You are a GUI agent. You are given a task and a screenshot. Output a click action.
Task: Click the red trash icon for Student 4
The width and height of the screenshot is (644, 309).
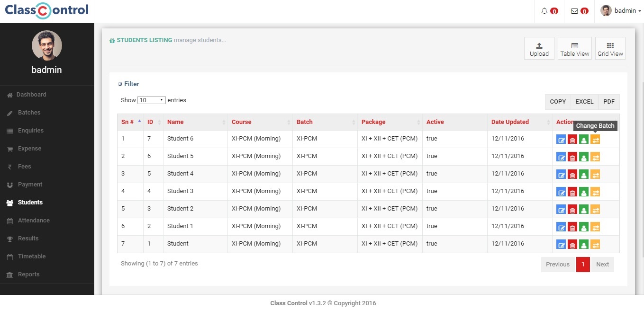click(x=572, y=175)
